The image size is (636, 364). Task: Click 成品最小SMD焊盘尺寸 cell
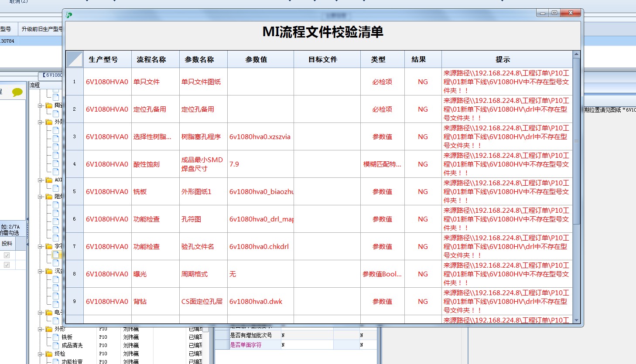203,164
